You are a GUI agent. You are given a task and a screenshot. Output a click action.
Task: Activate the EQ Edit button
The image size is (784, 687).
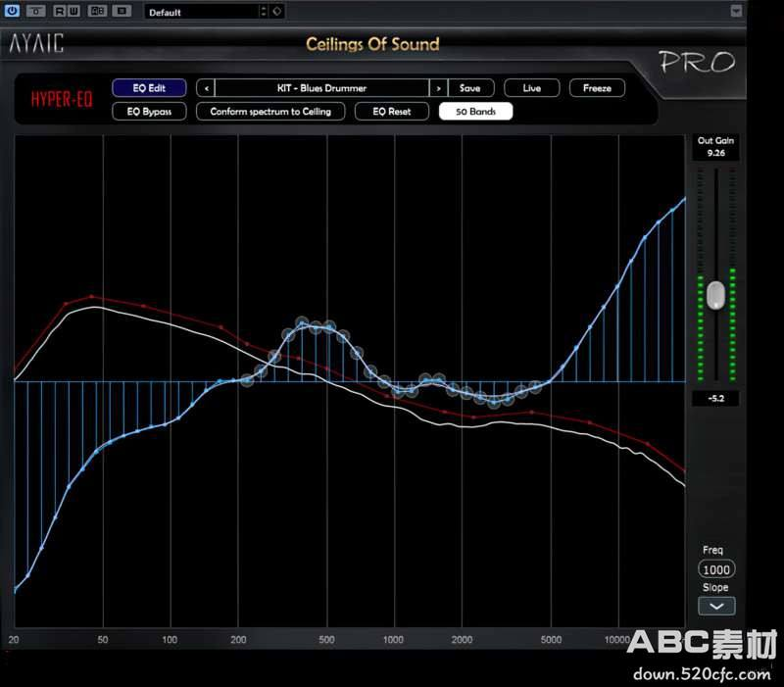click(x=149, y=88)
